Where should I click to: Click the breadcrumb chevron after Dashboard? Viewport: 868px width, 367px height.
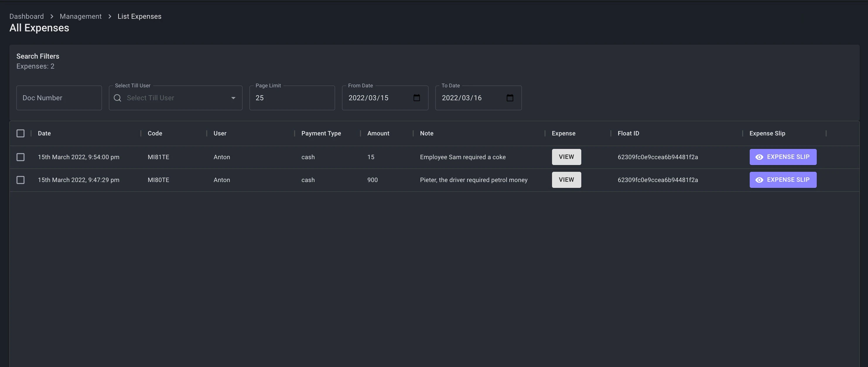[x=52, y=16]
